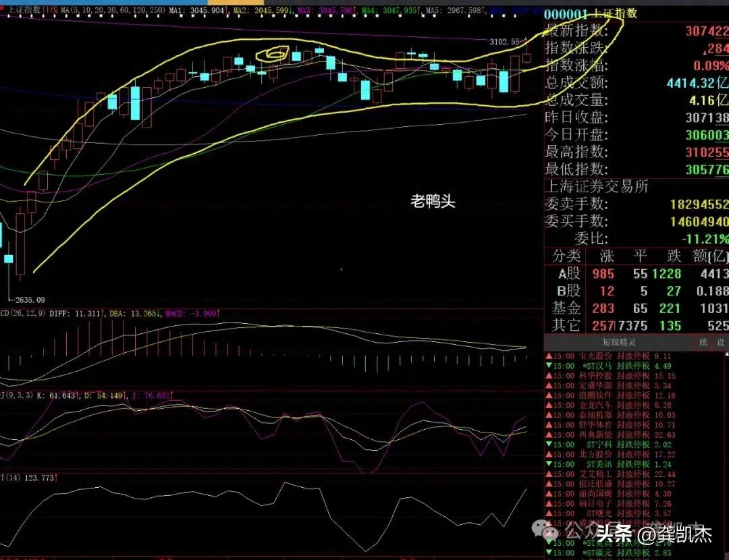Open the 统 statistics tab in alerts panel
This screenshot has height=560, width=729.
click(703, 343)
